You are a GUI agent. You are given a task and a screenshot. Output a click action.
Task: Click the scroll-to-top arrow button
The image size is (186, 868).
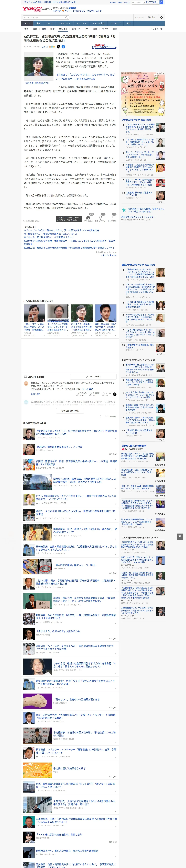click(180, 537)
